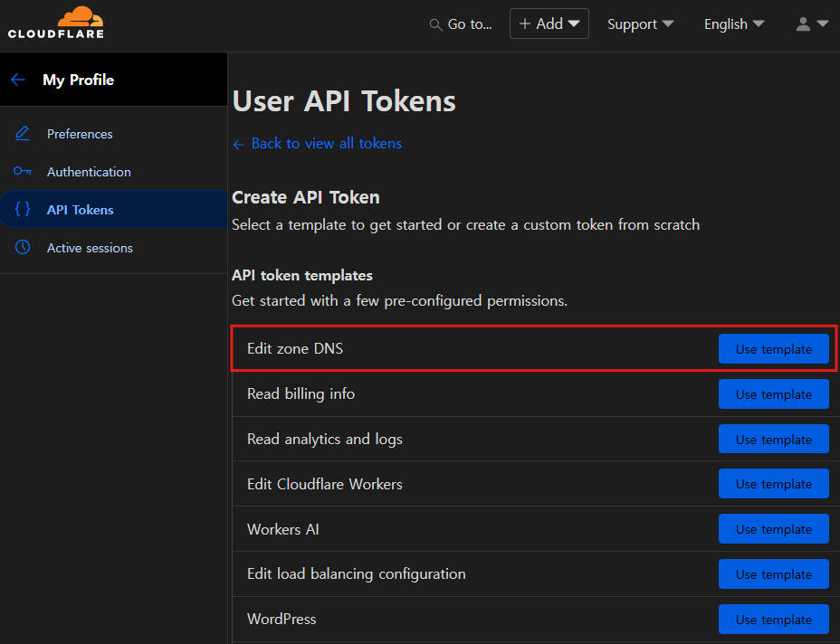Click the Edit zone DNS label
Viewport: 840px width, 644px height.
coord(295,348)
